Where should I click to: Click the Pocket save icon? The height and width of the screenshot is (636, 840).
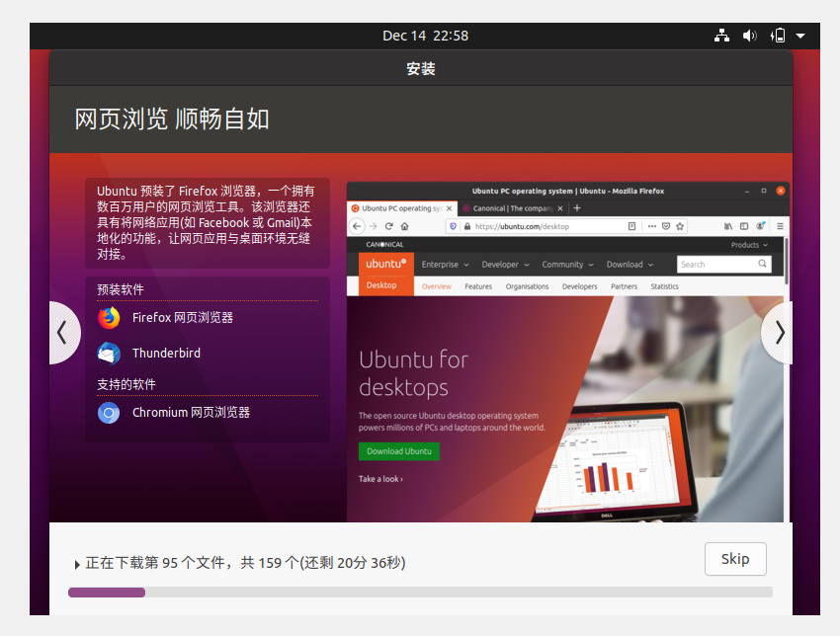(x=666, y=226)
